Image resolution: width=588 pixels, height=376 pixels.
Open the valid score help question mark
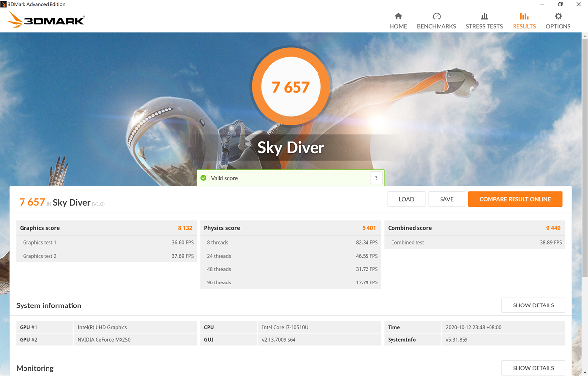tap(376, 178)
